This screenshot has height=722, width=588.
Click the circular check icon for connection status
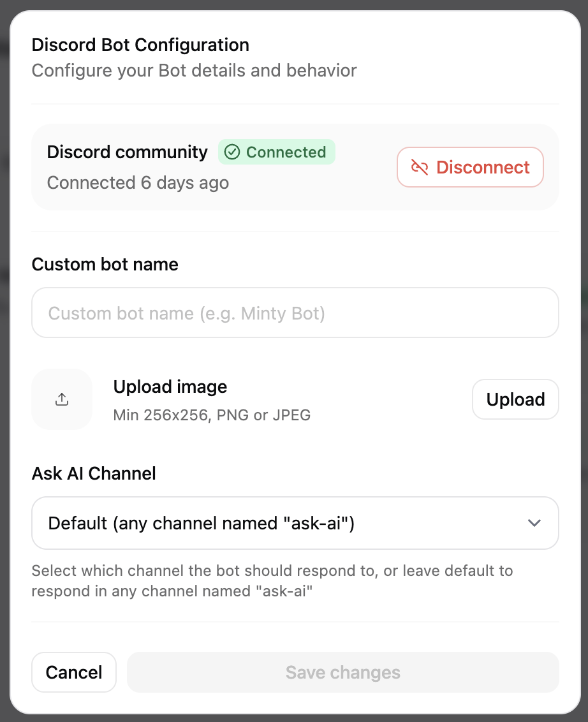pos(233,152)
